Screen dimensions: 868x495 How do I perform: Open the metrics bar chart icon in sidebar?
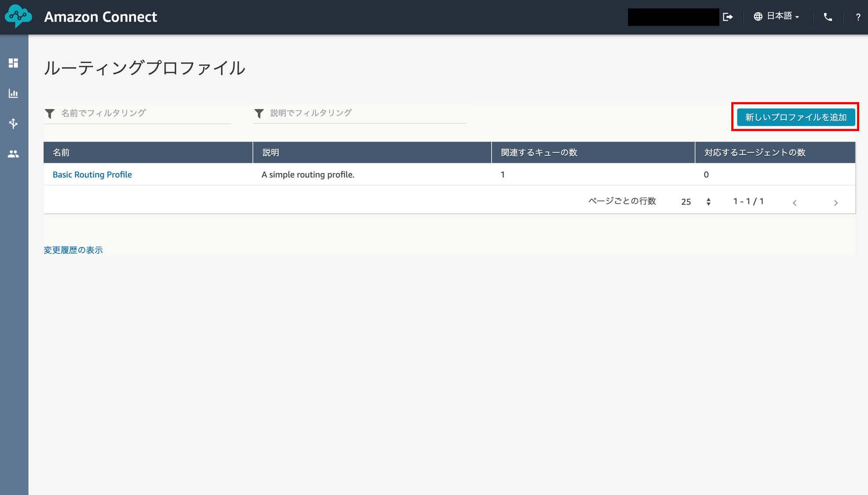click(x=14, y=93)
